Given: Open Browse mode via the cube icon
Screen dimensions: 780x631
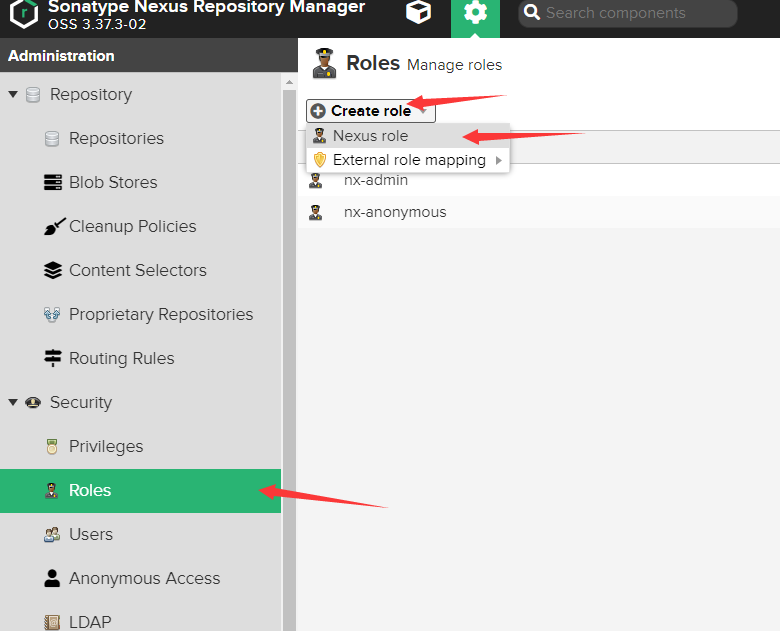Looking at the screenshot, I should [x=418, y=11].
